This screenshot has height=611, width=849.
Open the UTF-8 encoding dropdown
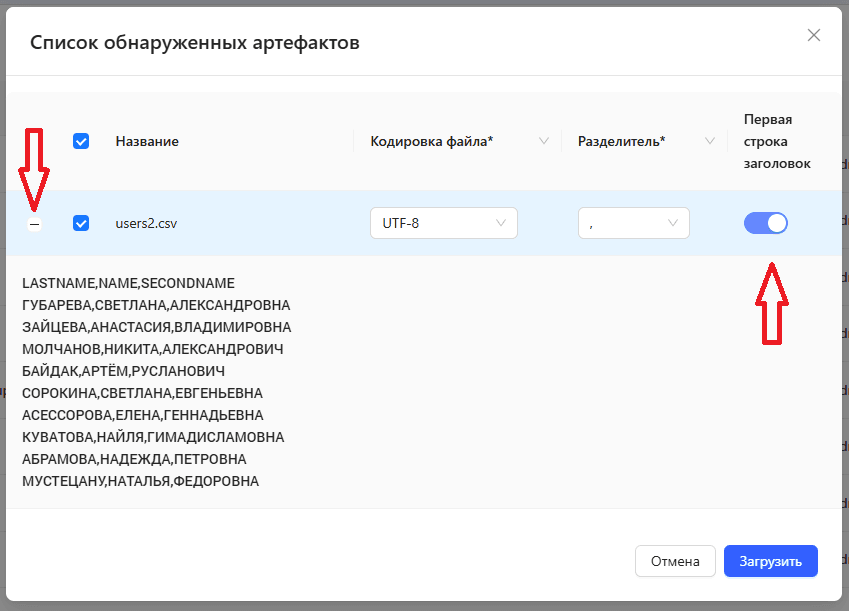click(444, 223)
